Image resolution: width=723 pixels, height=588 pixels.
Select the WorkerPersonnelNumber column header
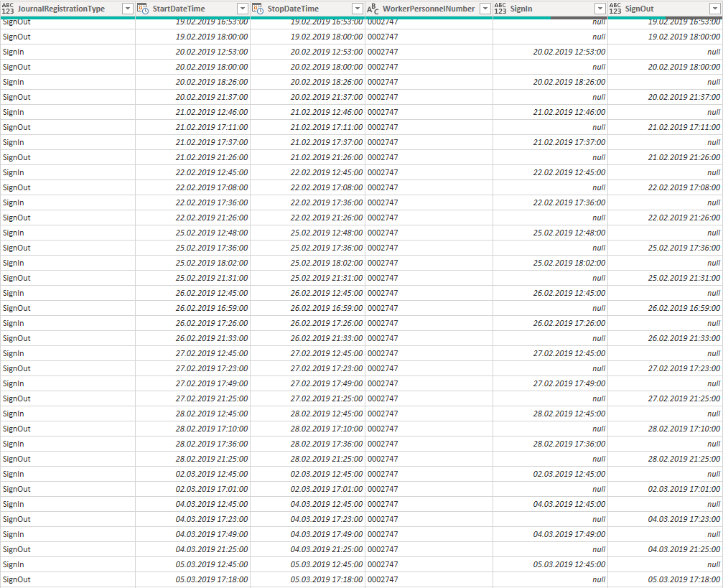click(x=429, y=9)
